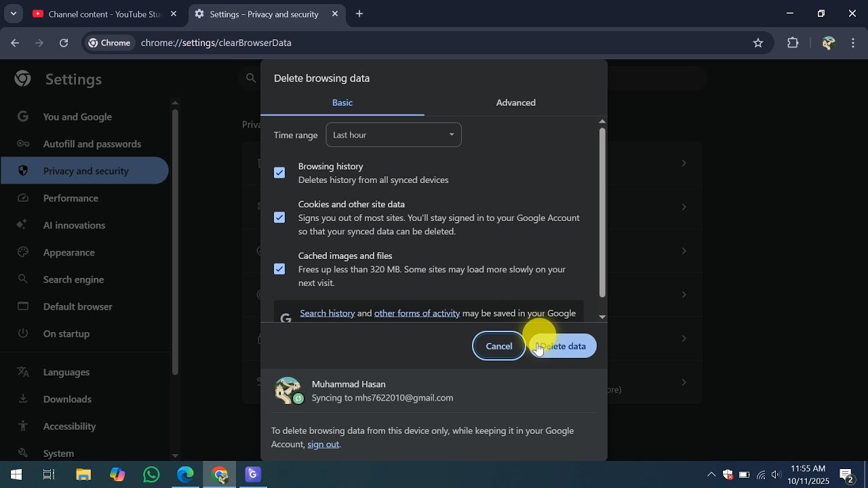
Task: Open the other forms of activity link
Action: [x=417, y=313]
